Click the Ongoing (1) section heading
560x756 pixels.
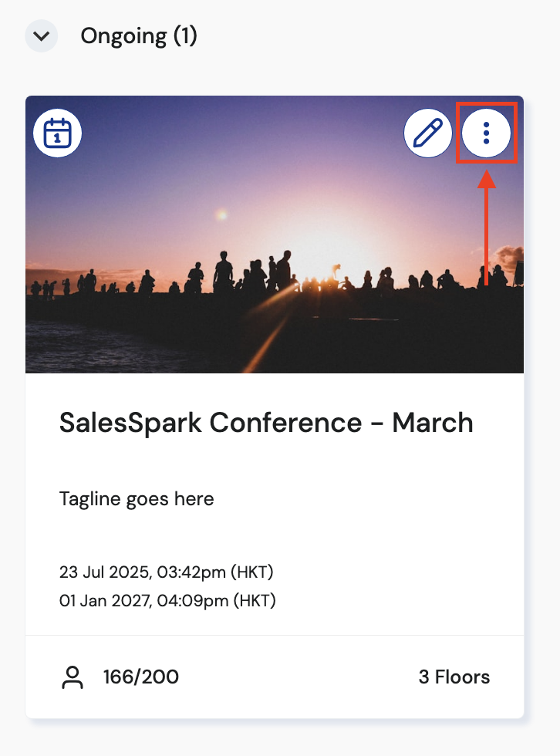click(x=139, y=36)
